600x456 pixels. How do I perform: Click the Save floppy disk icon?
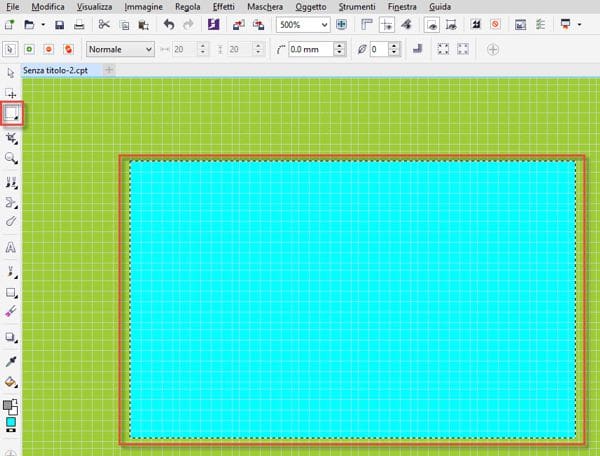[59, 23]
